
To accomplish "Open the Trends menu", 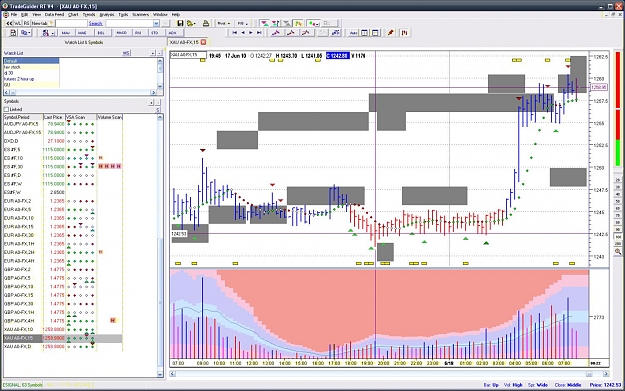I will [x=89, y=14].
